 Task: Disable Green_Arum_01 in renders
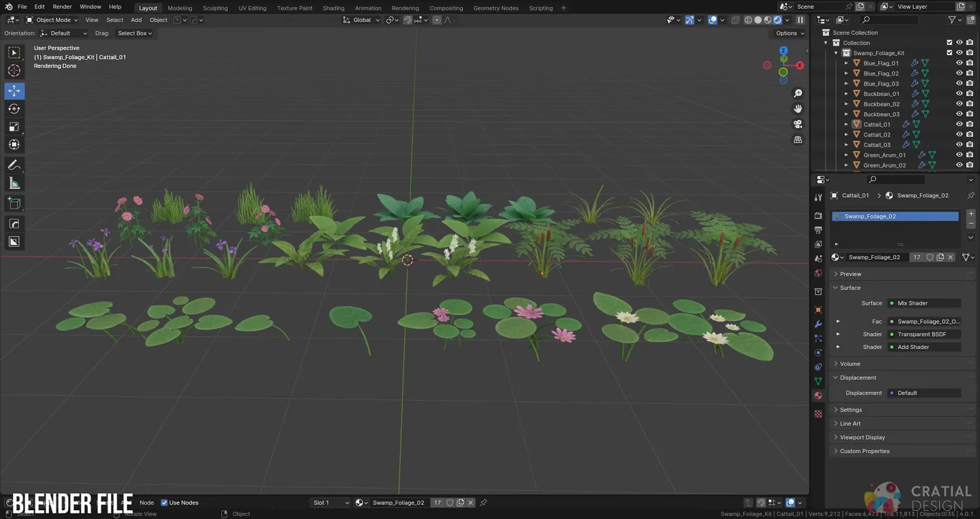[x=970, y=155]
